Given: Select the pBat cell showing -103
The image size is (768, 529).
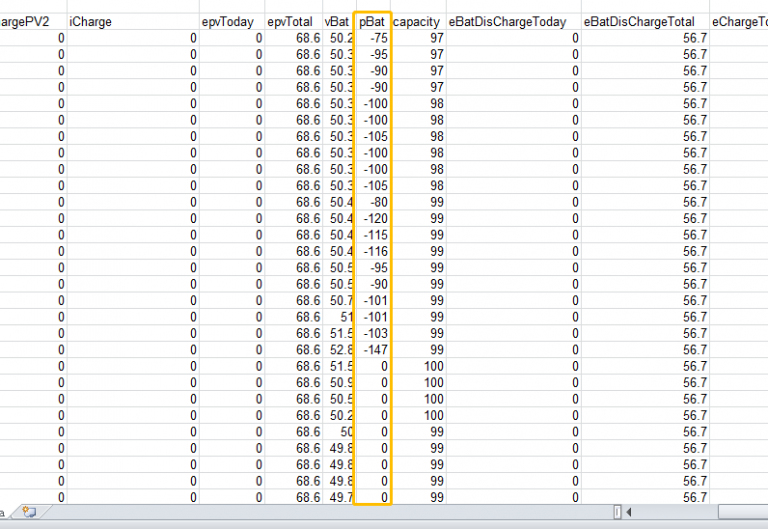Looking at the screenshot, I should pyautogui.click(x=372, y=333).
